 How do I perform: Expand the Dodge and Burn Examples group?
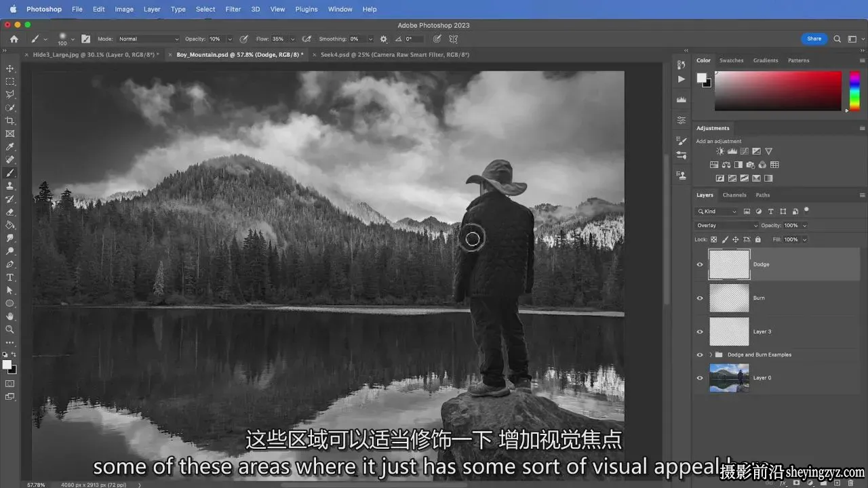(x=711, y=354)
